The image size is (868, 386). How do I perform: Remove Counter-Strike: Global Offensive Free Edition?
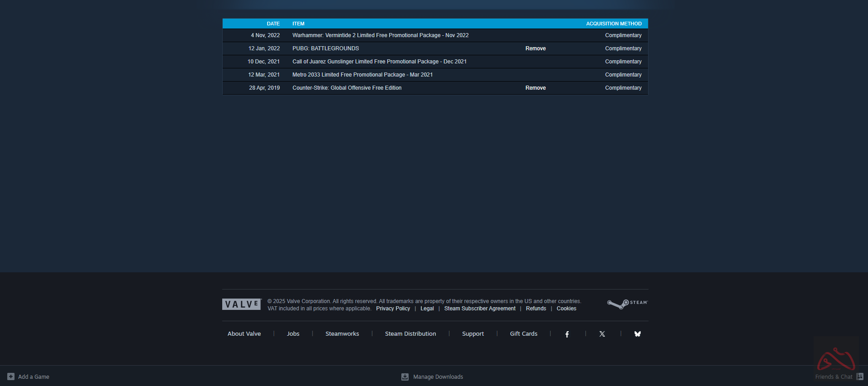click(535, 88)
